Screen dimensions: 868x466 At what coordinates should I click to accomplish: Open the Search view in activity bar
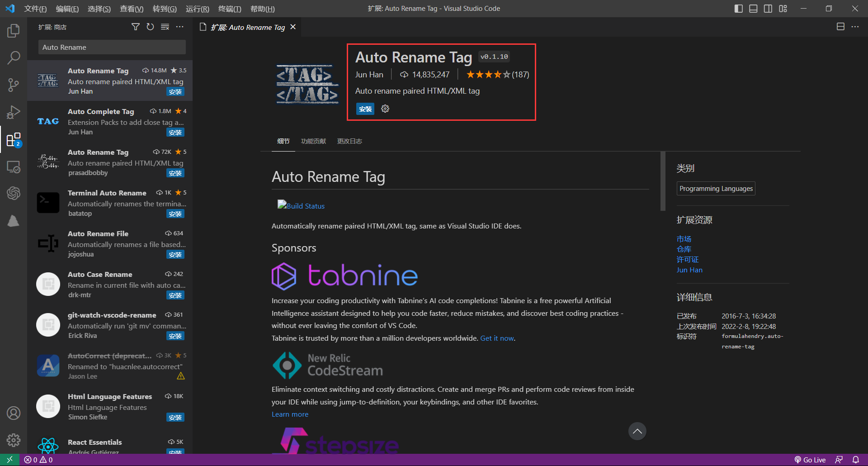coord(14,57)
